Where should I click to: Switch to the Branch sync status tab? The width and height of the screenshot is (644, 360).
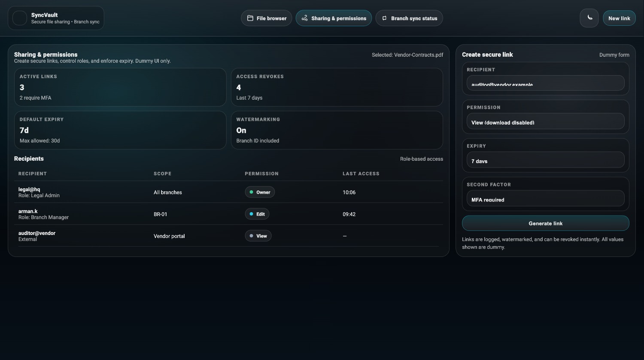[x=409, y=18]
